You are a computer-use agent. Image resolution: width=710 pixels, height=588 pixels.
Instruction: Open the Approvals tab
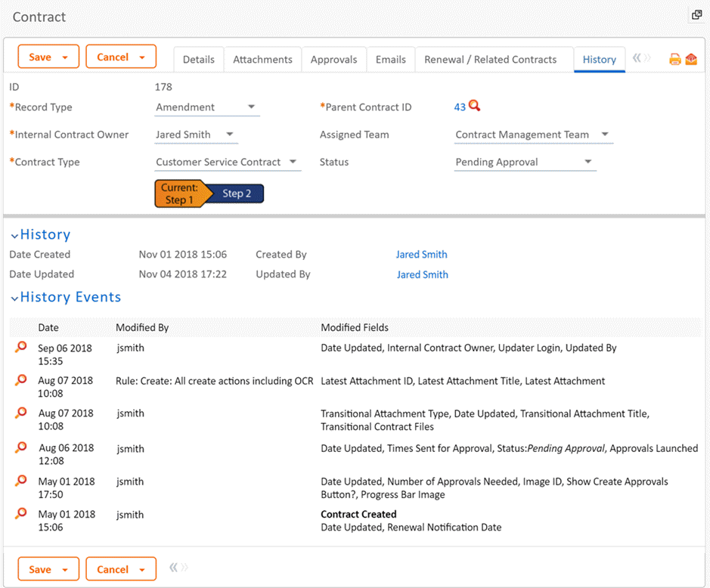(333, 60)
